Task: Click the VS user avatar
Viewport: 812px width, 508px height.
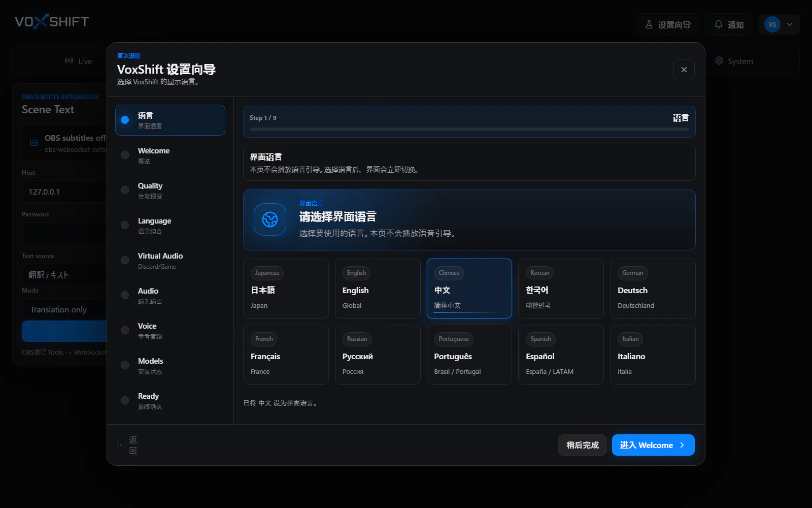Action: [x=772, y=24]
